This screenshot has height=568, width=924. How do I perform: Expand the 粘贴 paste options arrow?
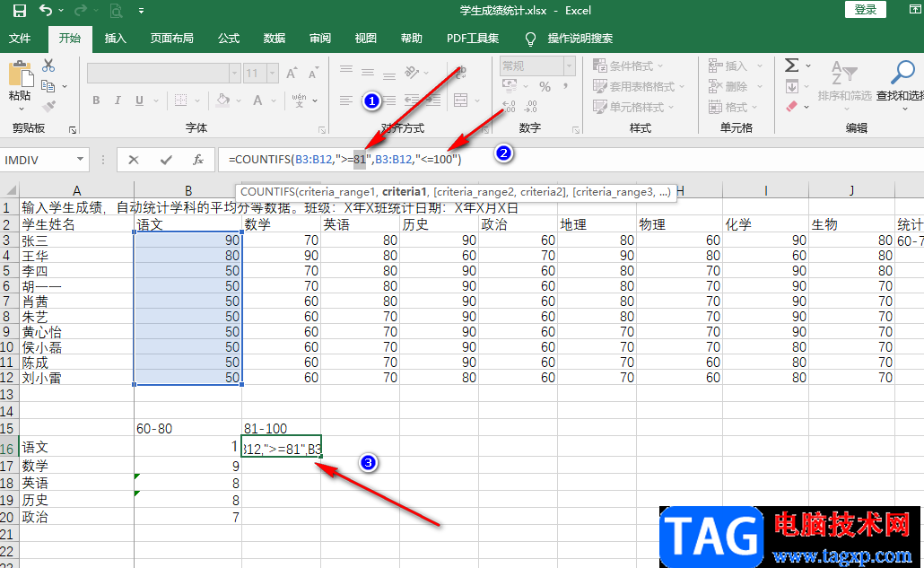click(22, 109)
